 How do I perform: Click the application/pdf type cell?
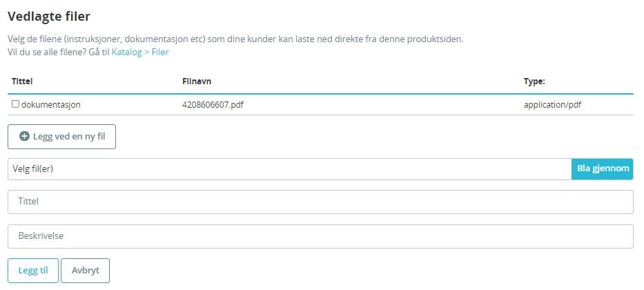click(x=552, y=105)
